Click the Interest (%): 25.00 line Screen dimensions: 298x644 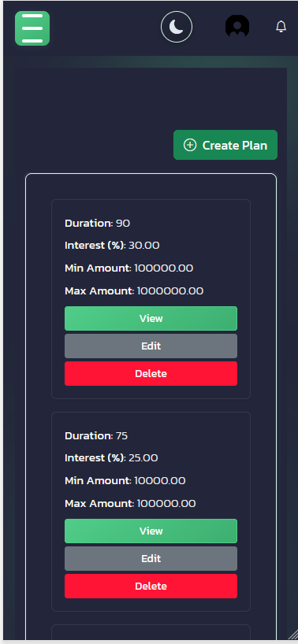point(111,458)
